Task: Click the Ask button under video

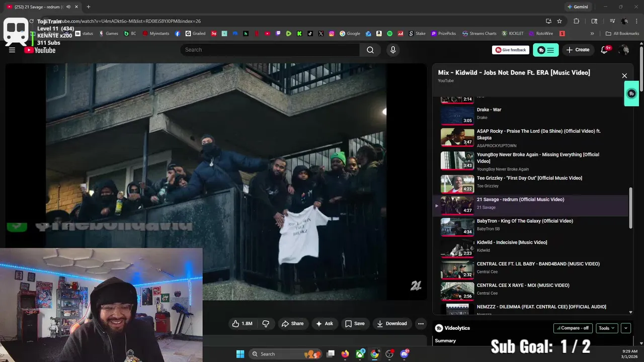Action: tap(325, 324)
